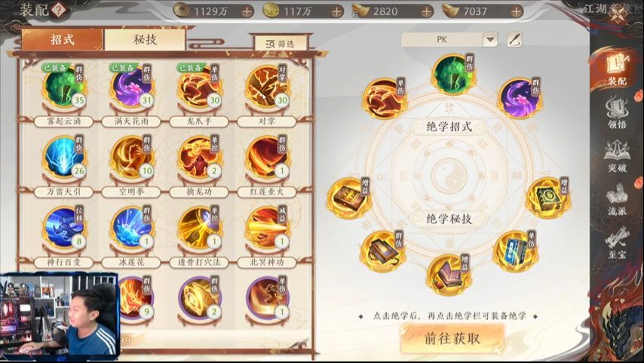The height and width of the screenshot is (363, 644).
Task: Select the blue book slot on wheel
Action: 514,251
